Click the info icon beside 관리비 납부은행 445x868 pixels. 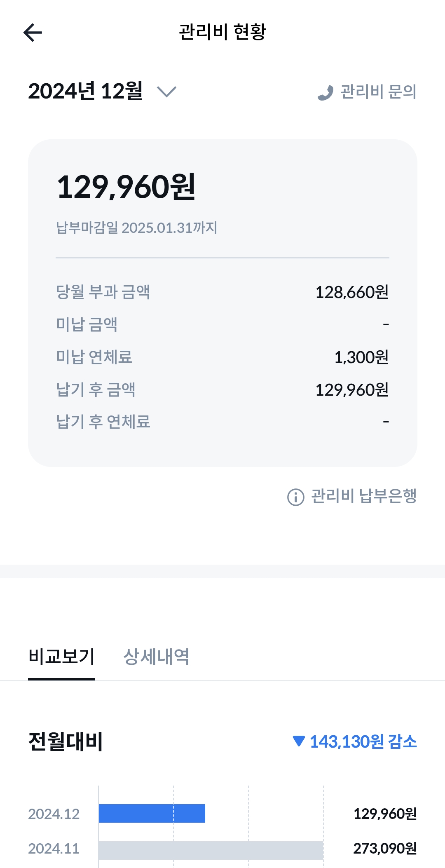pos(295,497)
